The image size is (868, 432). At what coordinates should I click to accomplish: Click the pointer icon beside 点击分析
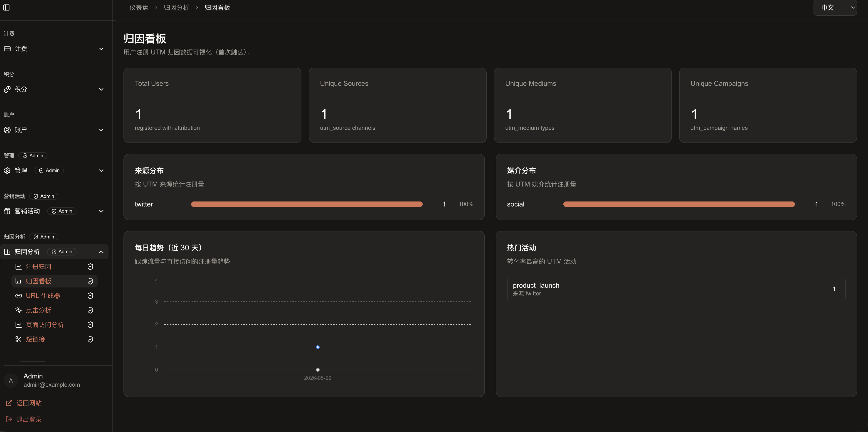(19, 310)
